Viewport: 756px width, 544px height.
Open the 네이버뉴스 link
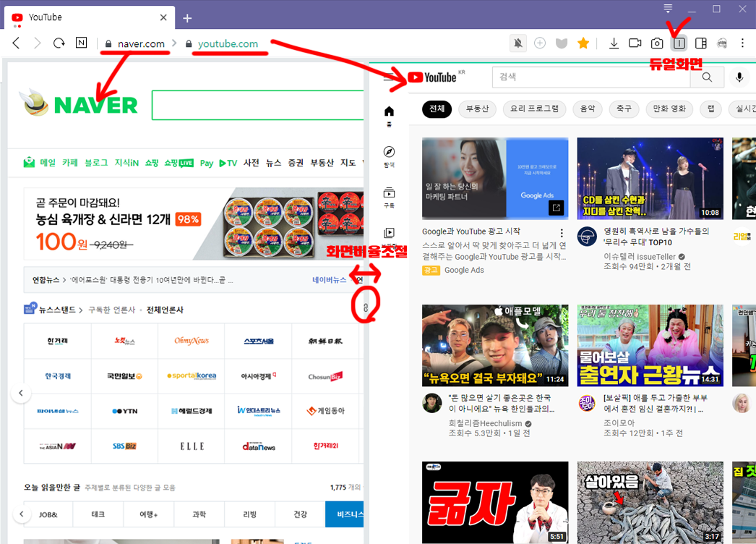[x=329, y=279]
